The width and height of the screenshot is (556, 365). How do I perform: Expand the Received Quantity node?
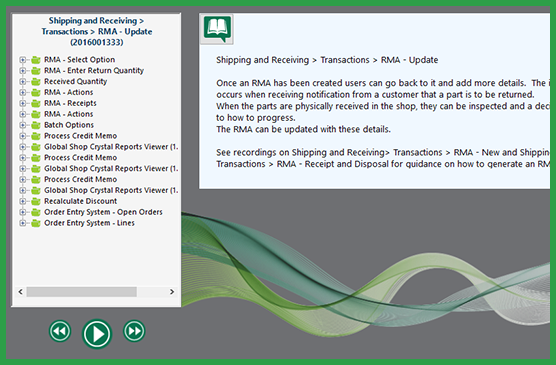(x=22, y=82)
